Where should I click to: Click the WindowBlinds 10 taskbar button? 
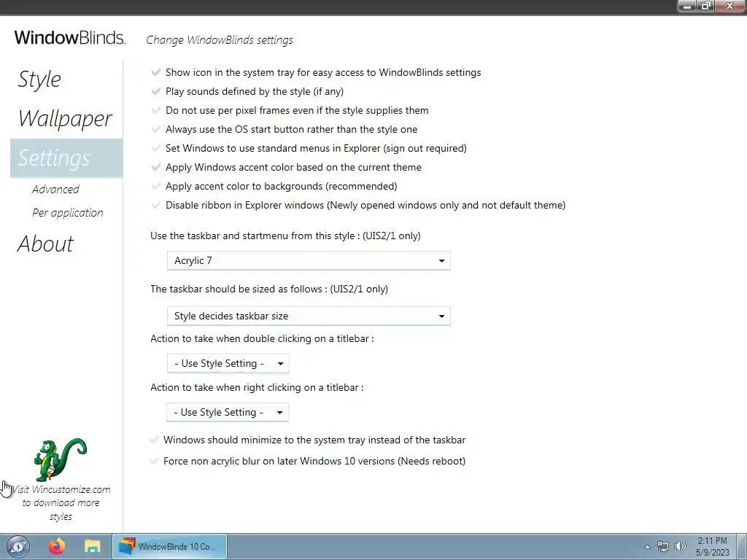point(169,547)
